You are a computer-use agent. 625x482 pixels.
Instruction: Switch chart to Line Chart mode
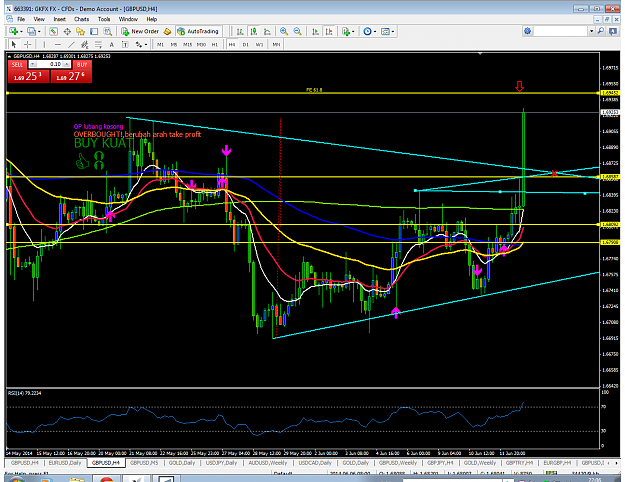tap(267, 31)
